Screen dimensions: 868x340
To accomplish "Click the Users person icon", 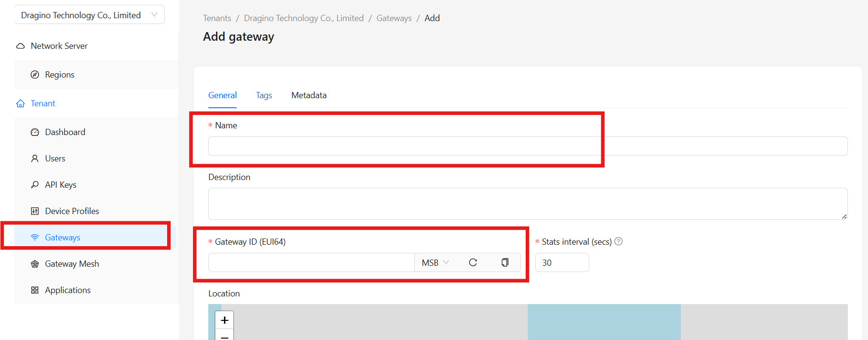I will (x=35, y=159).
